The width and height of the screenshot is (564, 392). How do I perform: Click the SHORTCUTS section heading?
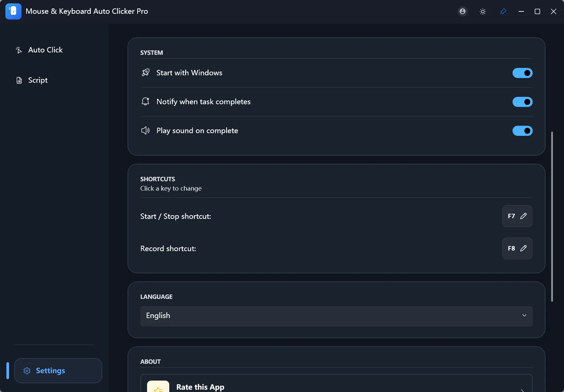coord(157,179)
